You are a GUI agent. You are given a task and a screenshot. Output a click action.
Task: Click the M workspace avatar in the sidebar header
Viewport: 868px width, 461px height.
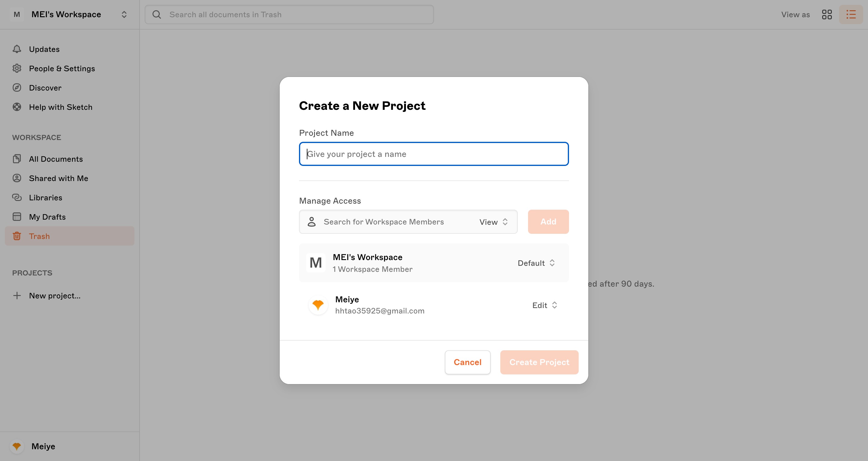pos(17,14)
